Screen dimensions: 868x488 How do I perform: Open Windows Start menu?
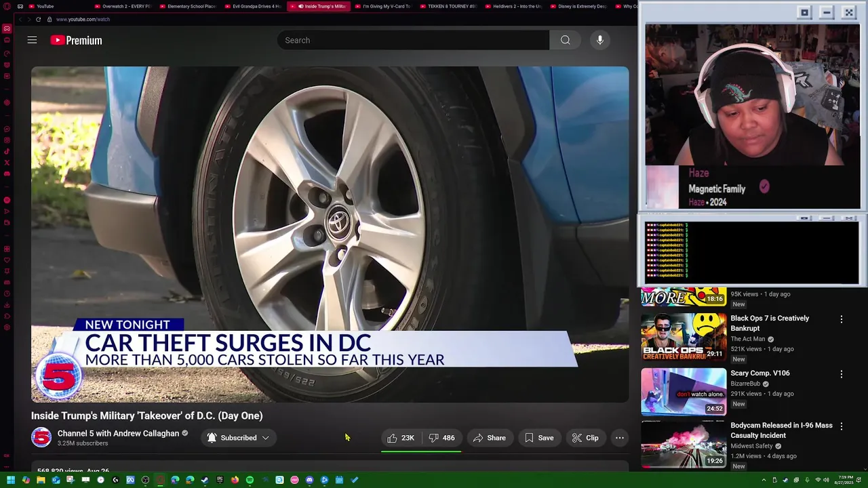coord(11,480)
